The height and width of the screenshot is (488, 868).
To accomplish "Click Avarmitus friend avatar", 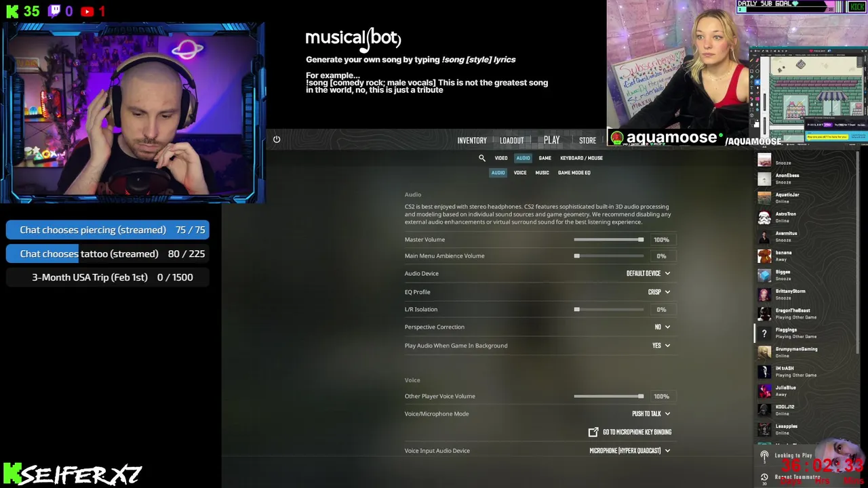I will click(764, 237).
